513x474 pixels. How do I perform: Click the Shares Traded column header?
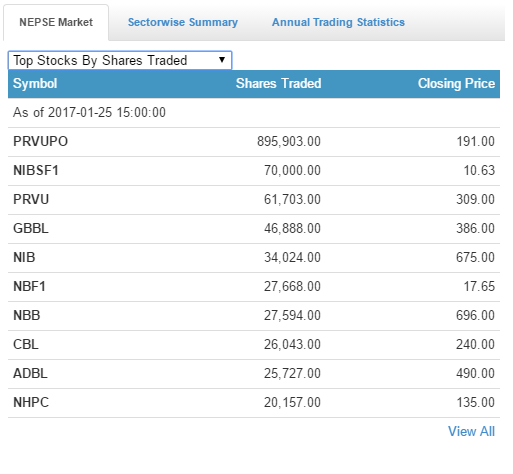[x=279, y=83]
